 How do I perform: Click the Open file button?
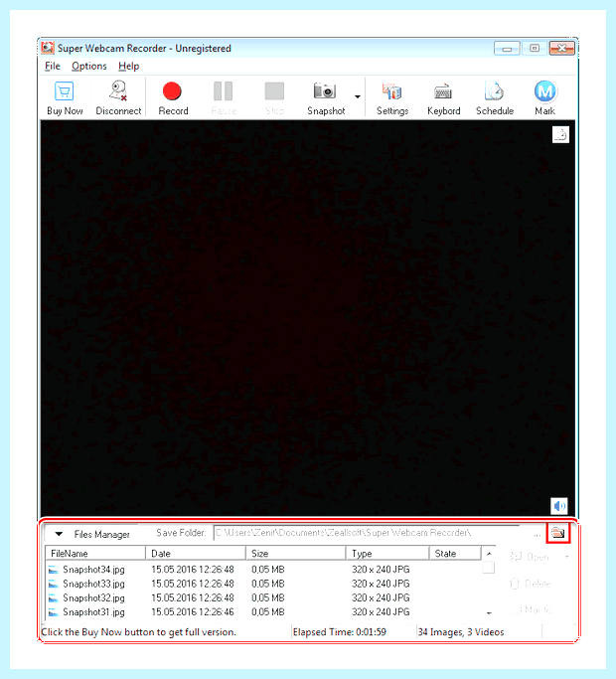coord(530,557)
